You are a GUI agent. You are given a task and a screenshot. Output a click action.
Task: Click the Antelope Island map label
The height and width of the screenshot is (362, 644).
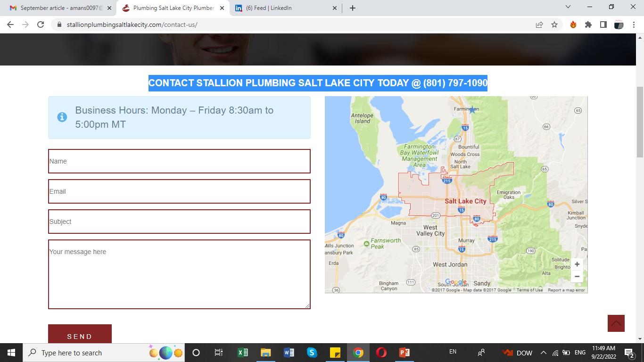(362, 118)
